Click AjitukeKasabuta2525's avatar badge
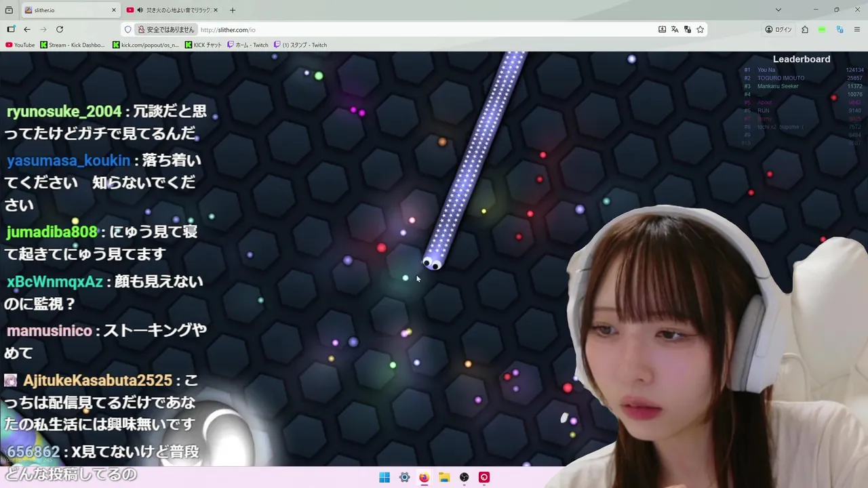The image size is (868, 488). (x=10, y=380)
